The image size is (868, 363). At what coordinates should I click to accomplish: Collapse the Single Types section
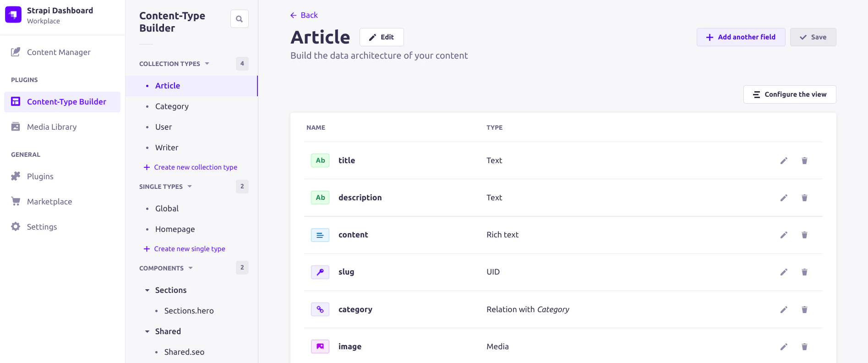(190, 187)
